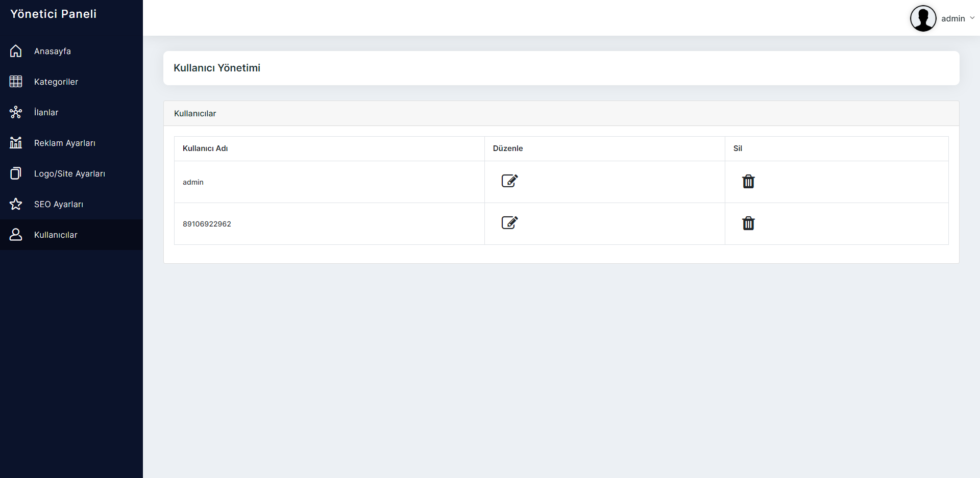Select the İlanlar sidebar link
Viewport: 980px width, 478px height.
[x=71, y=112]
